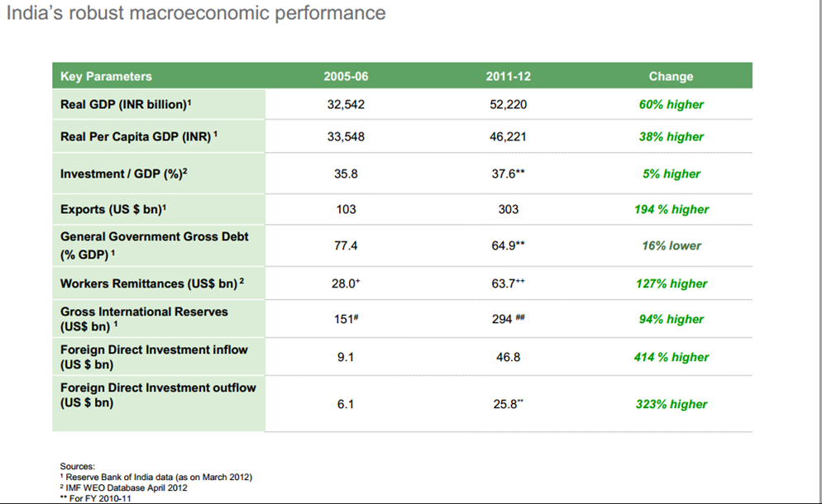The image size is (822, 504).
Task: Click "414 % higher" change cell
Action: 671,357
